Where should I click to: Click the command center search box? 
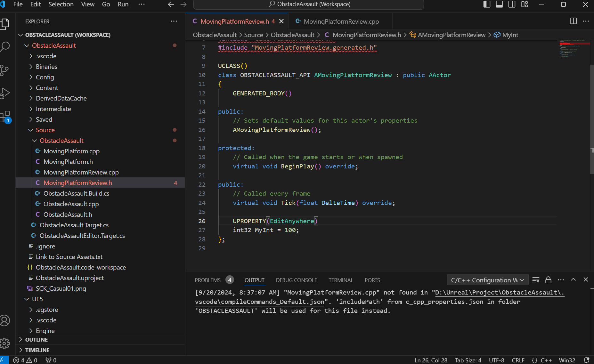(309, 4)
